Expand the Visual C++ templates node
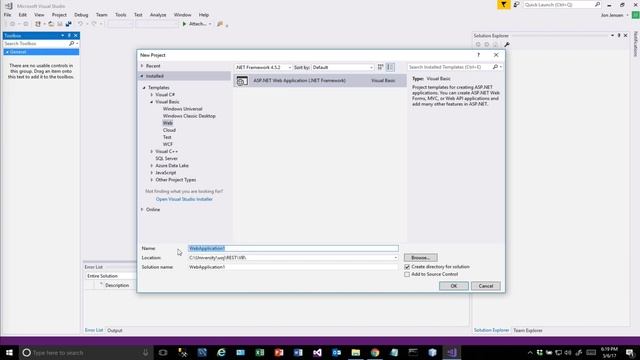Screen dimensions: 640x360 click(152, 151)
